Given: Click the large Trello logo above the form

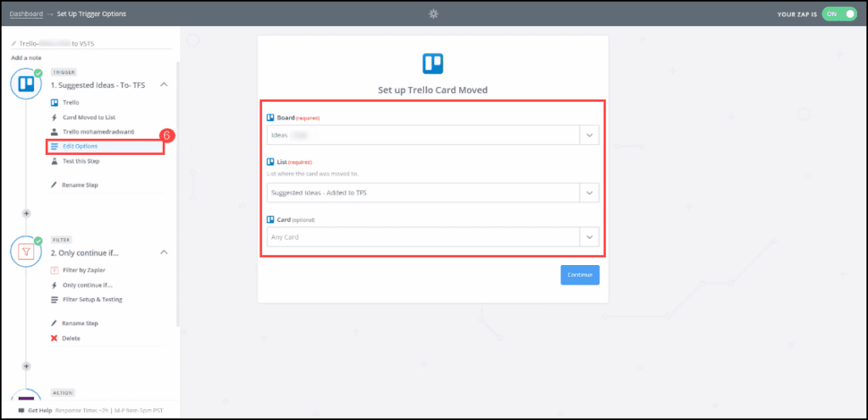Looking at the screenshot, I should [x=433, y=64].
